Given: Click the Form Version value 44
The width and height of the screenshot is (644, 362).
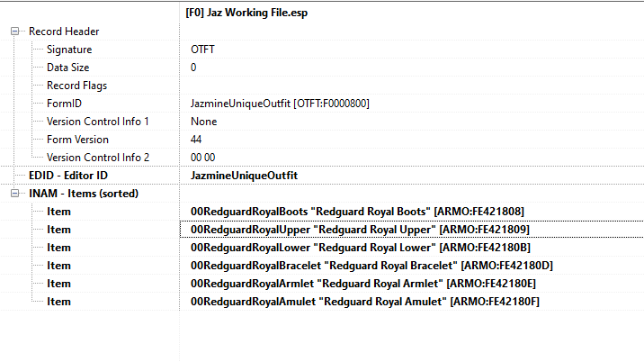Looking at the screenshot, I should [x=196, y=140].
